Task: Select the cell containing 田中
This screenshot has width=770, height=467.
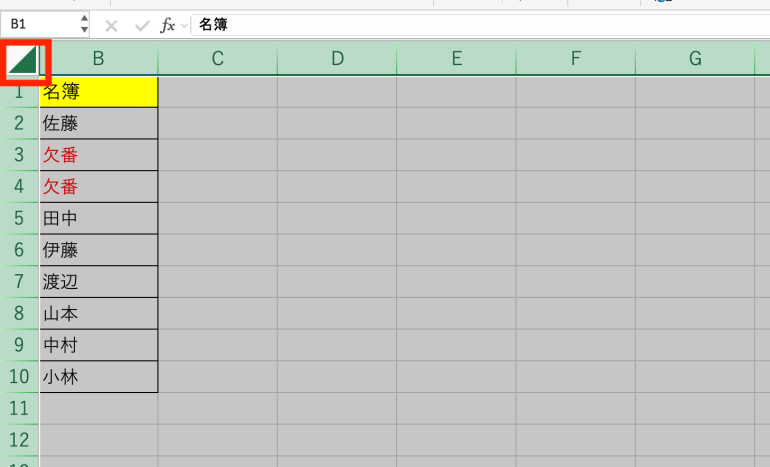Action: click(x=98, y=218)
